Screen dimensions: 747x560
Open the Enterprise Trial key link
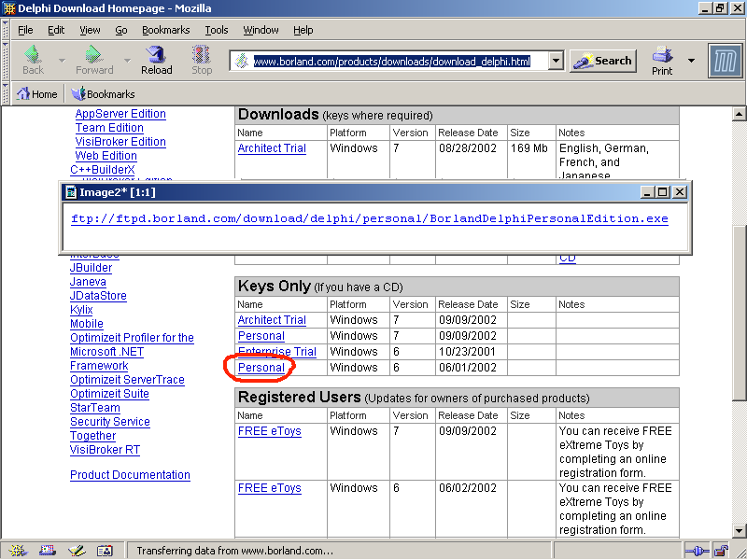(277, 352)
